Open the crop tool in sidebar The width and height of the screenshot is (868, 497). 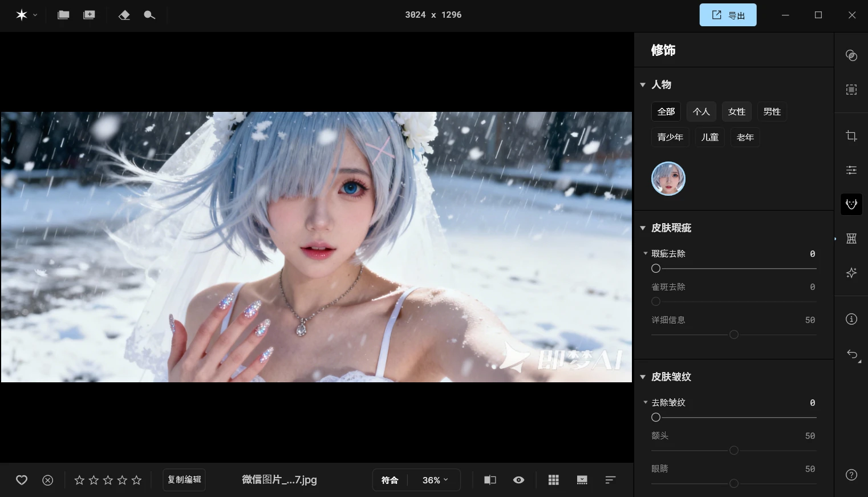coord(851,136)
